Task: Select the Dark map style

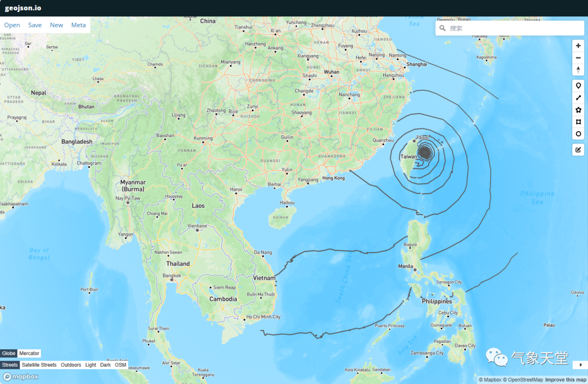Action: point(106,365)
